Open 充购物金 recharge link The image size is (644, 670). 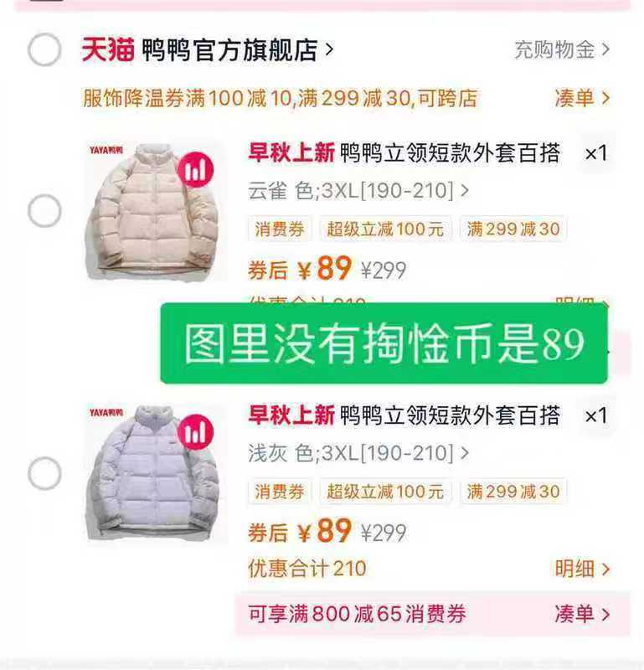coord(562,49)
